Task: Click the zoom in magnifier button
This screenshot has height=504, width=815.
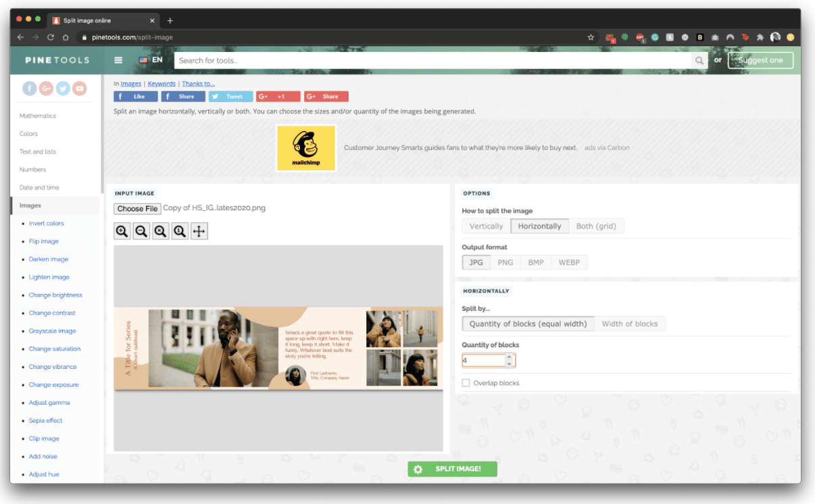Action: tap(122, 232)
